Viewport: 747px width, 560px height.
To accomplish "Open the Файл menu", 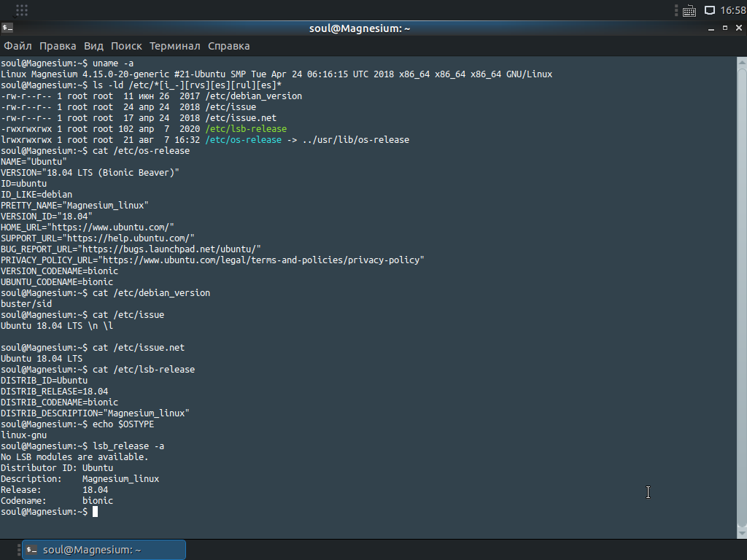I will (18, 46).
